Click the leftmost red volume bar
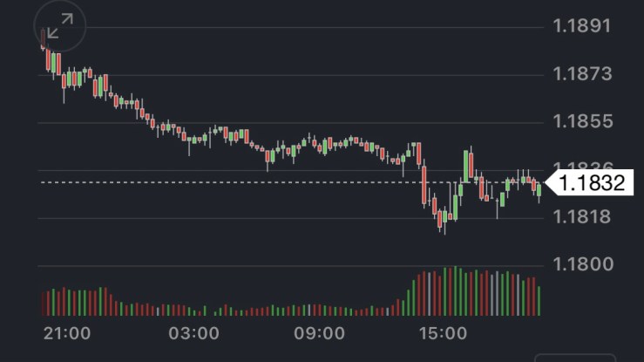The image size is (644, 362). tap(43, 303)
